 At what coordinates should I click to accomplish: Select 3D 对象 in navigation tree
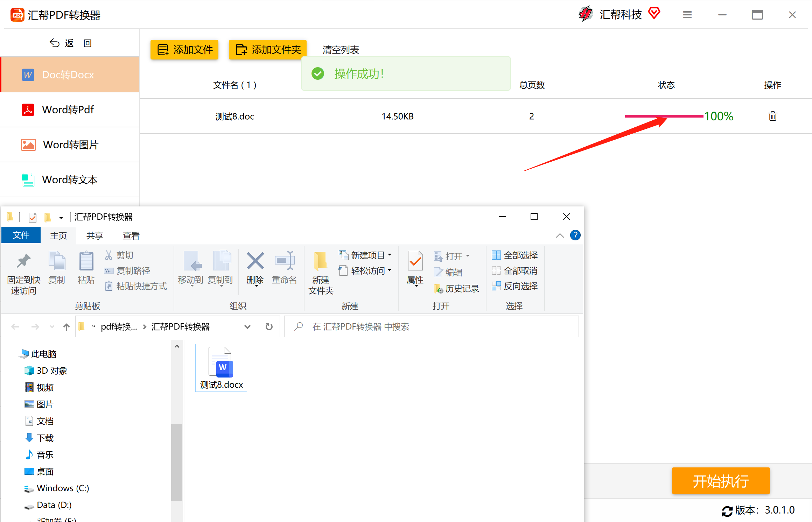(46, 371)
